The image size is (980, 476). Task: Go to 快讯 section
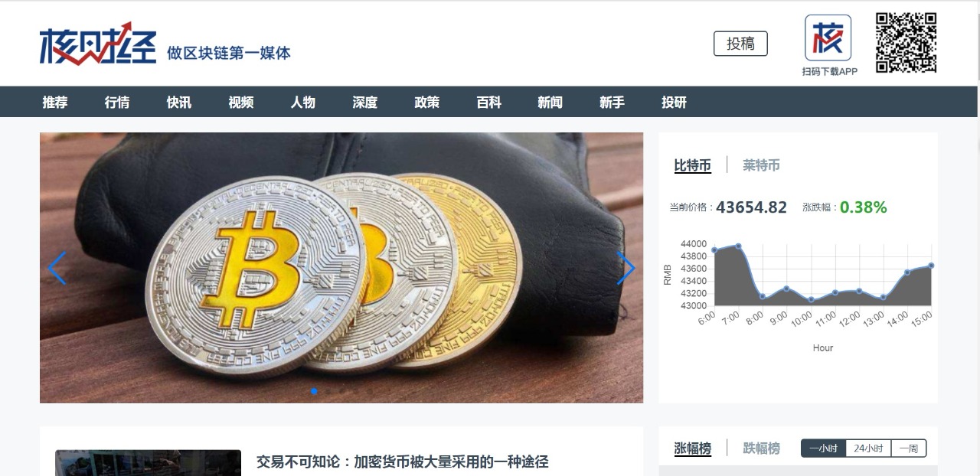click(179, 102)
